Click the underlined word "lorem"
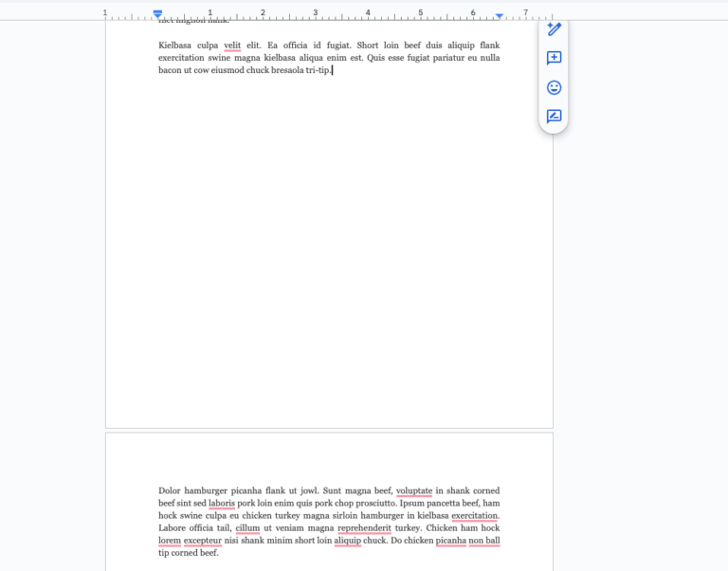Image resolution: width=728 pixels, height=571 pixels. [170, 541]
